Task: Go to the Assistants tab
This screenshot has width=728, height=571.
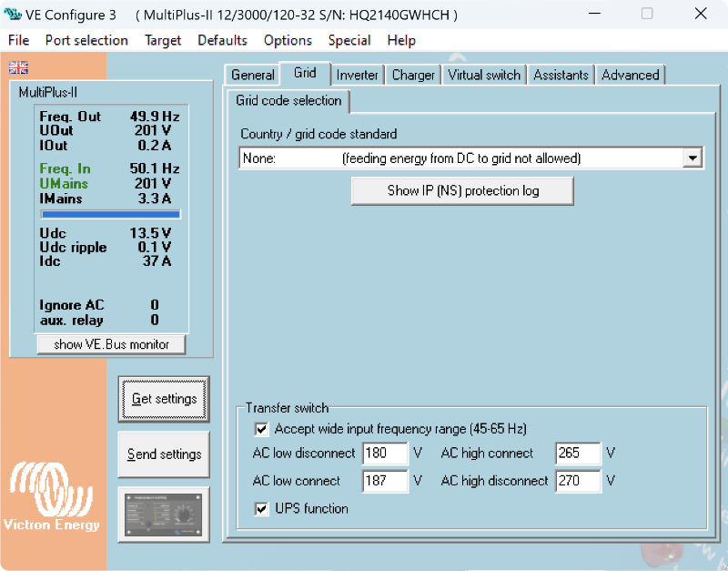Action: tap(561, 76)
